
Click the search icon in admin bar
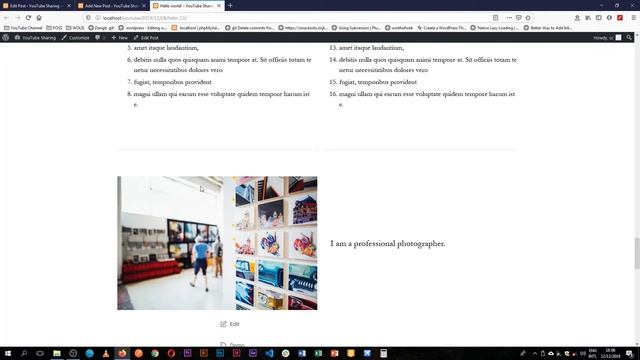tap(629, 38)
